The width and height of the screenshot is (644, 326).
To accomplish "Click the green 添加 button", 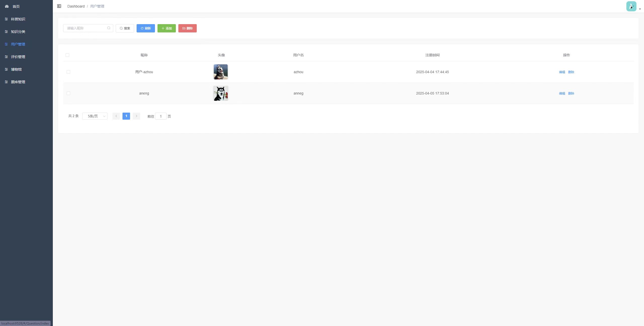I will pos(167,28).
